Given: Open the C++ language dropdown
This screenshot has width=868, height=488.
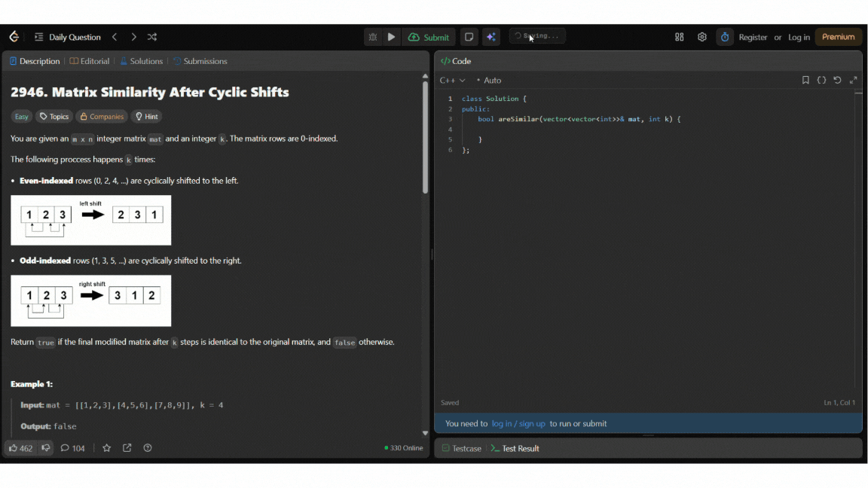Looking at the screenshot, I should (452, 81).
